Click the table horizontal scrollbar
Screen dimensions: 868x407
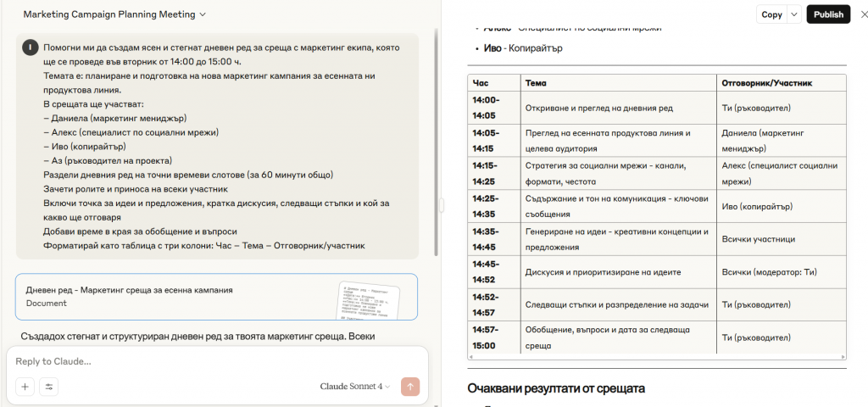point(657,357)
